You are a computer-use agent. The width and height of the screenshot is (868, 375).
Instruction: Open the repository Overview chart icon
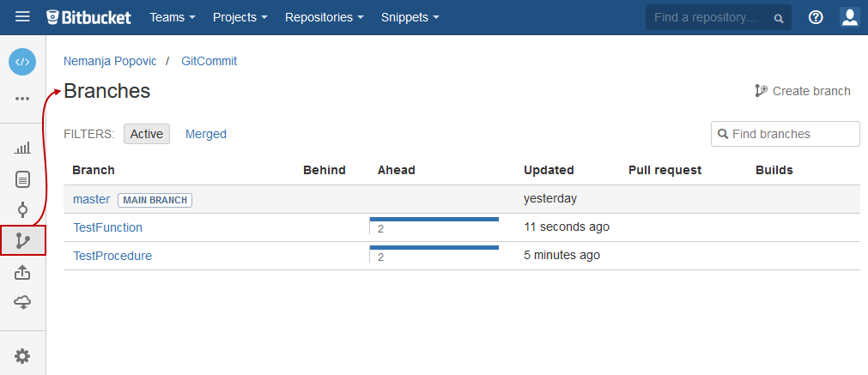tap(22, 148)
